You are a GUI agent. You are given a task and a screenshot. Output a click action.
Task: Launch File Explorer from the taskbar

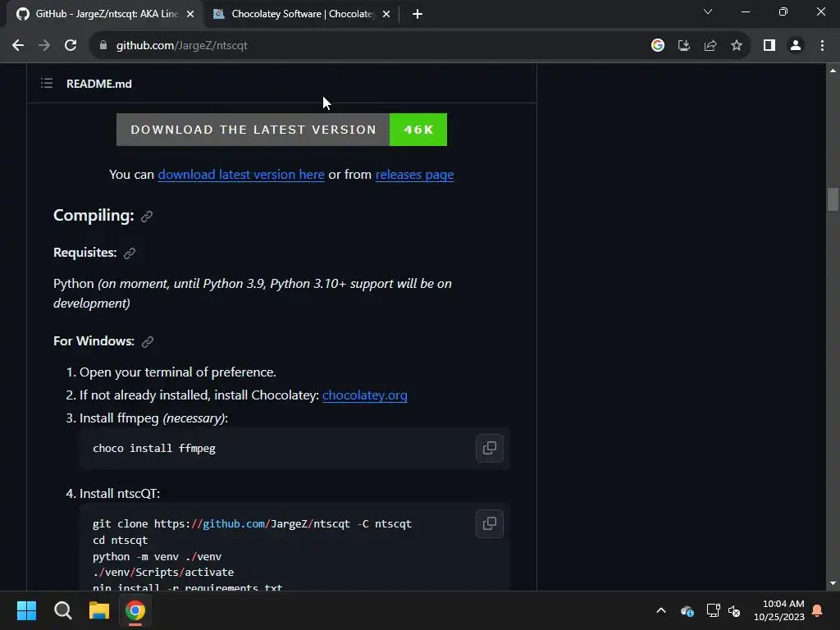pos(99,610)
